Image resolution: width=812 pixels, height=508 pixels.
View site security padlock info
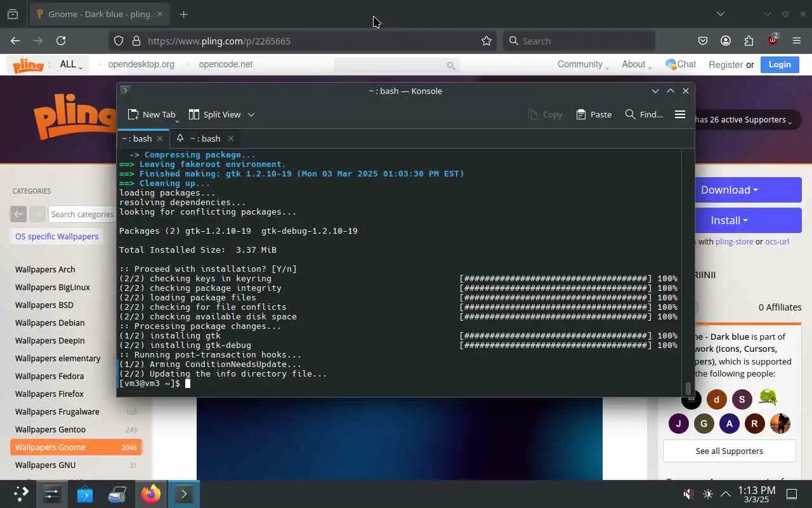point(136,41)
